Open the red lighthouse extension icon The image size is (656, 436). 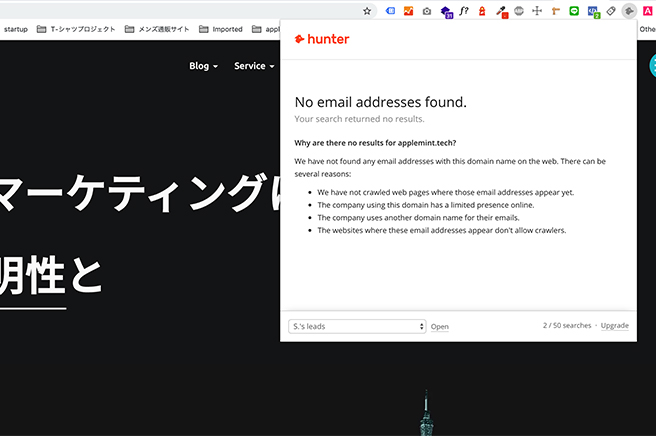(x=482, y=11)
